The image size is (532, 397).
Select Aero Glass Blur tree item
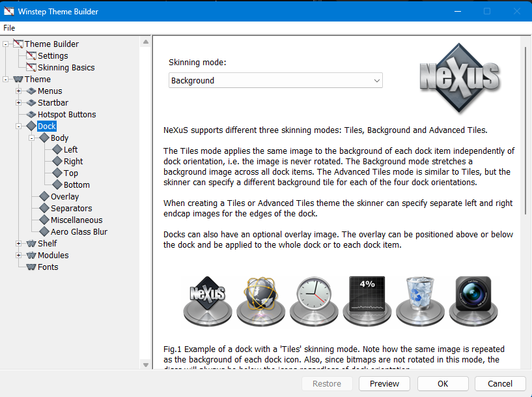click(x=79, y=232)
